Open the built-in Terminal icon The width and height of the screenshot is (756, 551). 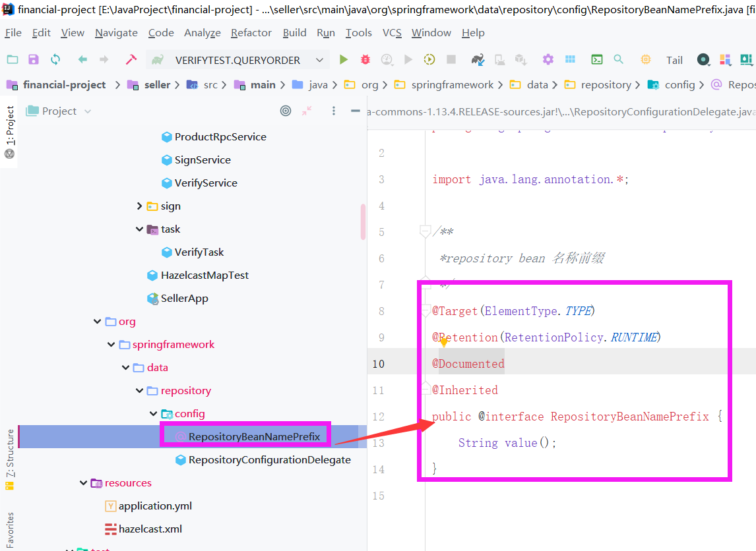597,59
